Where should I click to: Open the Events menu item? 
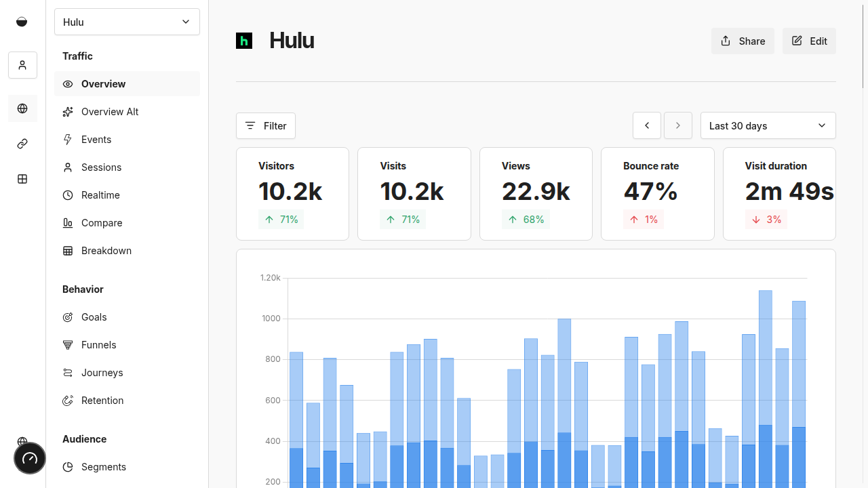tap(96, 140)
